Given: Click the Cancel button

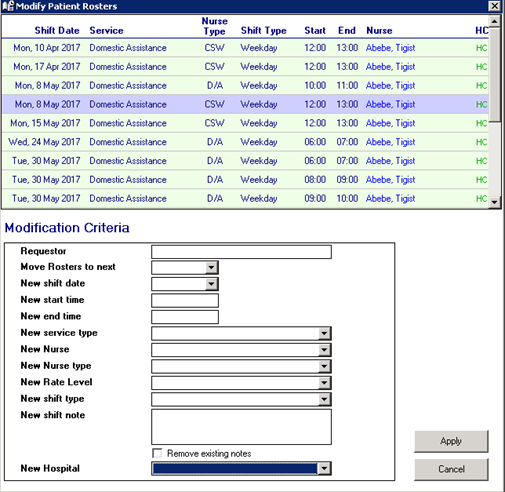Looking at the screenshot, I should pos(451,469).
